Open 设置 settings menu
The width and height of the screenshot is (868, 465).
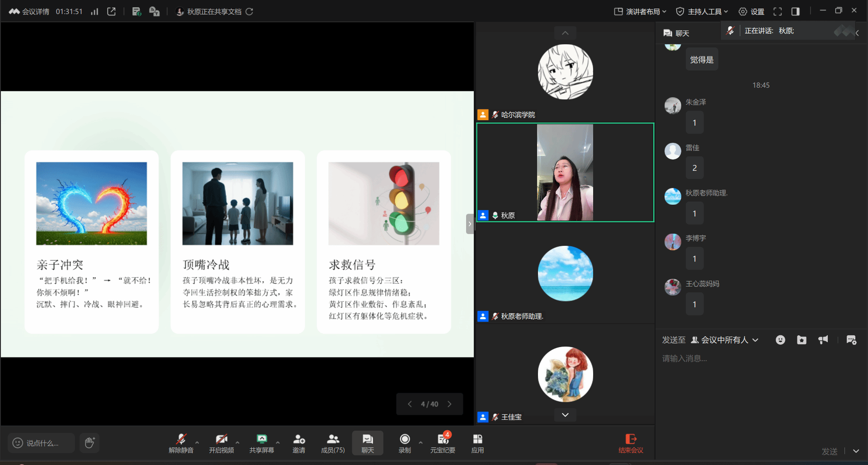[751, 12]
